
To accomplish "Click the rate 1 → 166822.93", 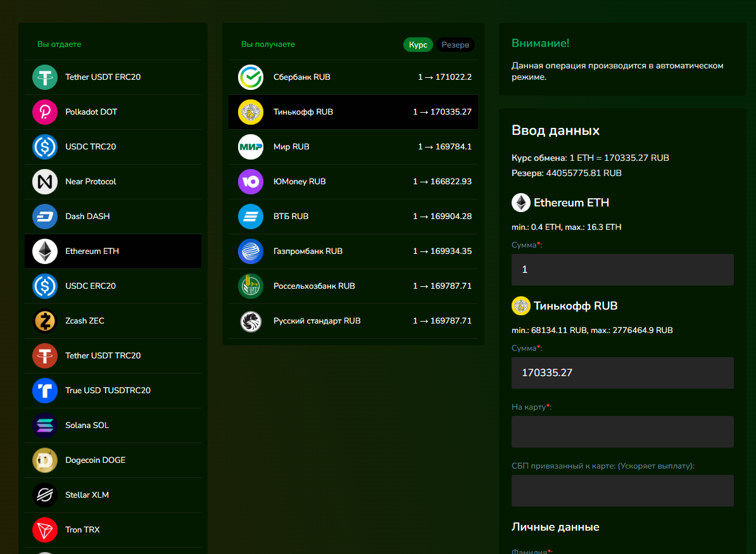I will [x=442, y=182].
